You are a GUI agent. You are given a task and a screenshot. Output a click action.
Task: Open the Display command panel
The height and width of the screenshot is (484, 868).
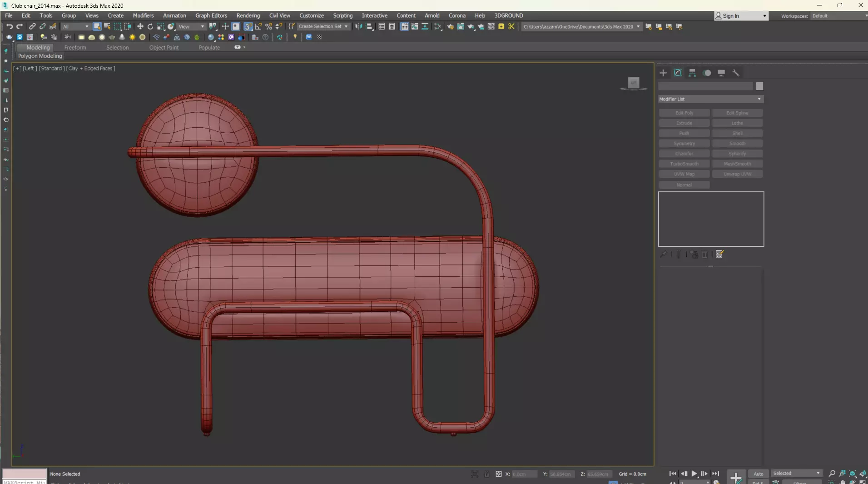coord(721,73)
